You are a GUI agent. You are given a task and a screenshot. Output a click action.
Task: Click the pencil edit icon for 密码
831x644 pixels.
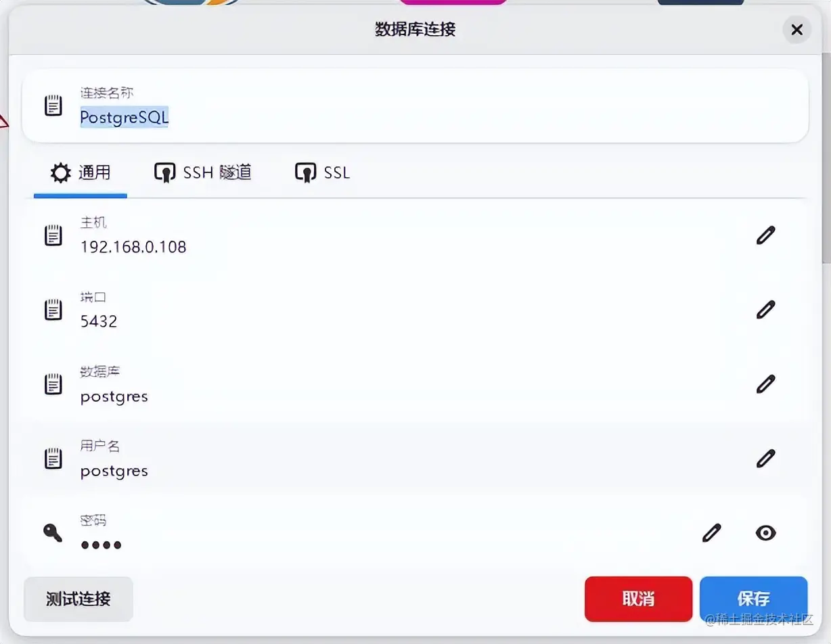point(711,532)
